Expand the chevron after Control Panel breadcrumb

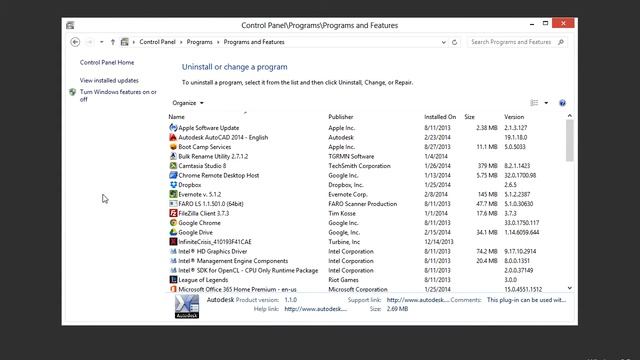point(181,42)
